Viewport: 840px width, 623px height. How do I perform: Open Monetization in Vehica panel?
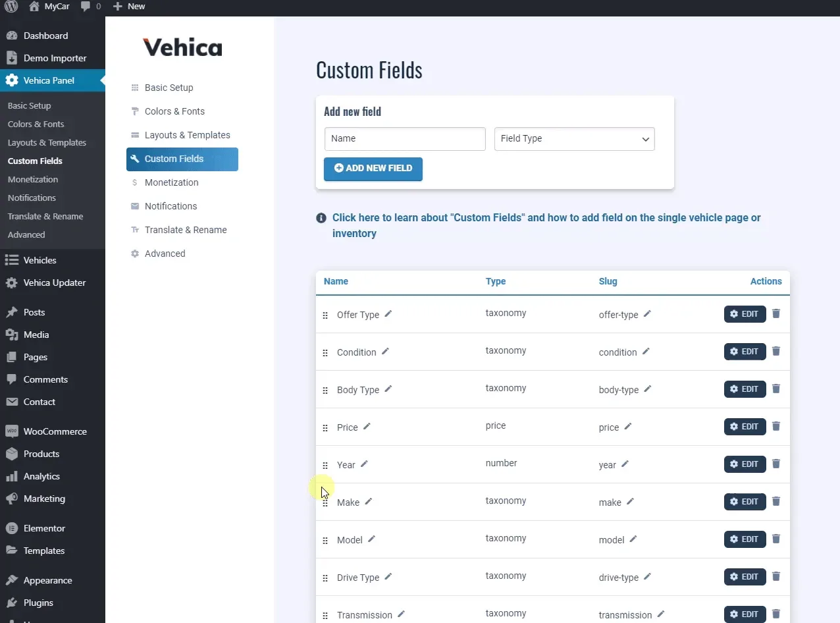click(171, 182)
